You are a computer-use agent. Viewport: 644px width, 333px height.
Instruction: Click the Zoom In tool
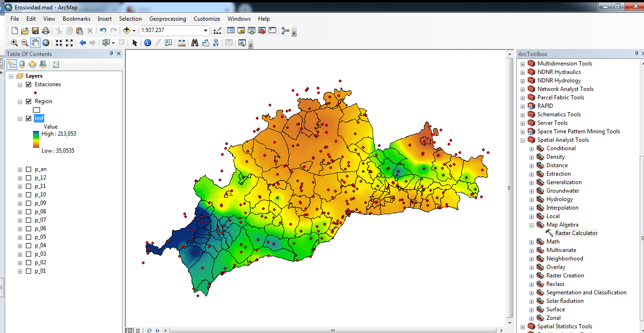14,43
